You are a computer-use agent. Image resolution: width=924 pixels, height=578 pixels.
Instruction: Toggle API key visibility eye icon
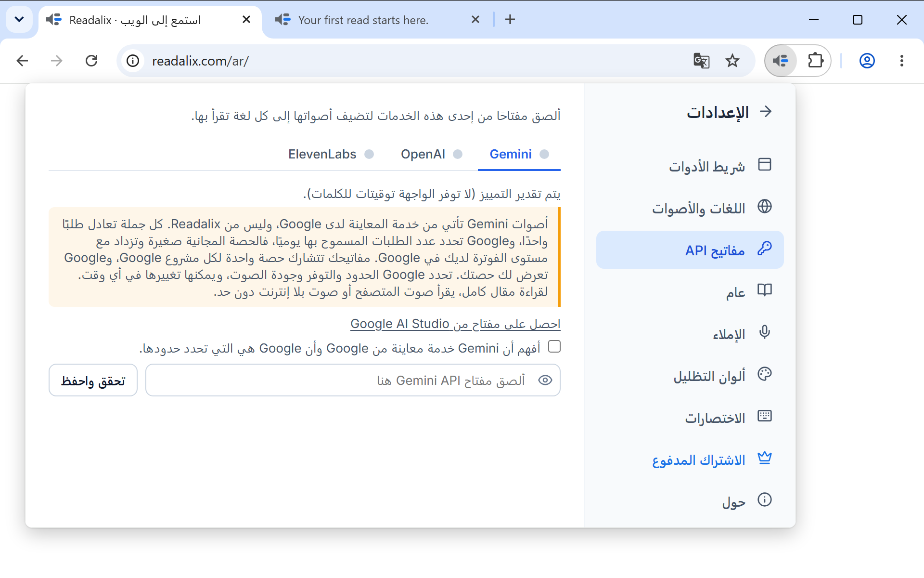point(545,380)
